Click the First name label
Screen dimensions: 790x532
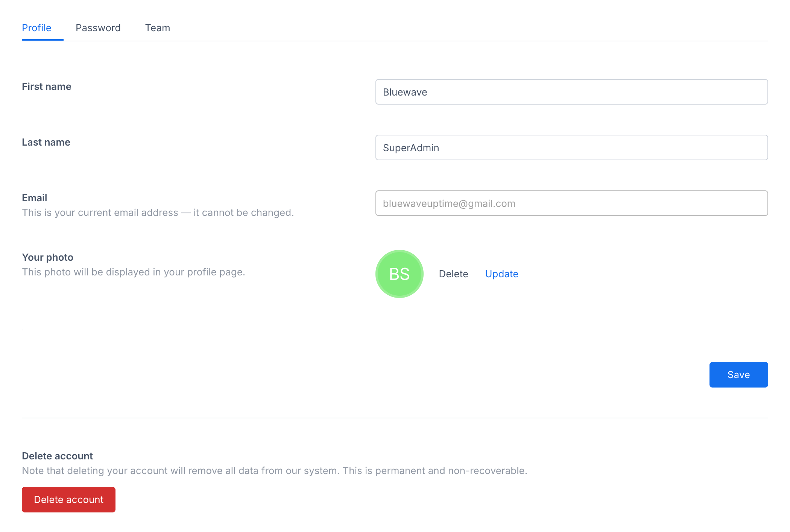tap(46, 87)
